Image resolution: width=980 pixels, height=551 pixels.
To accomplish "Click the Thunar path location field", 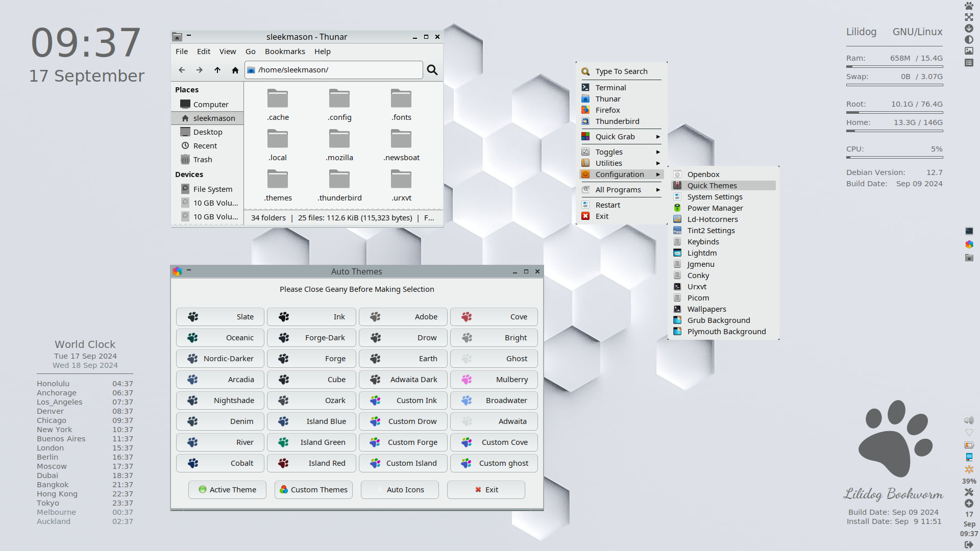I will pos(337,70).
